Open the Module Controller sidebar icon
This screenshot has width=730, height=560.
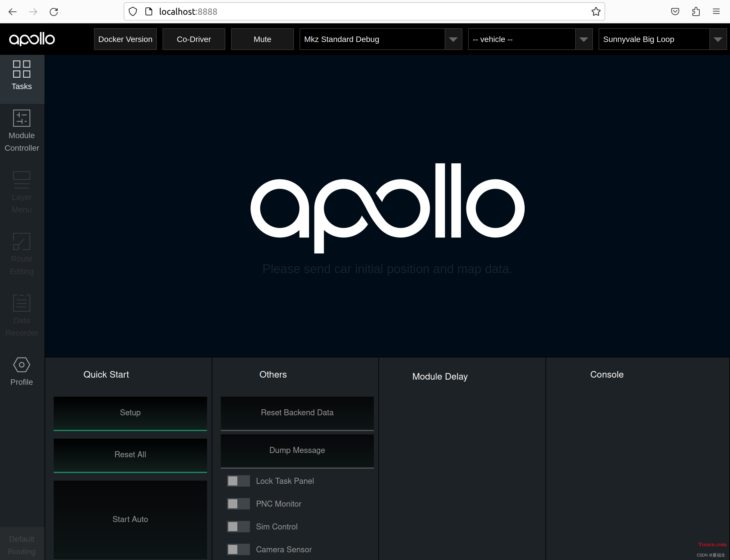pyautogui.click(x=22, y=118)
